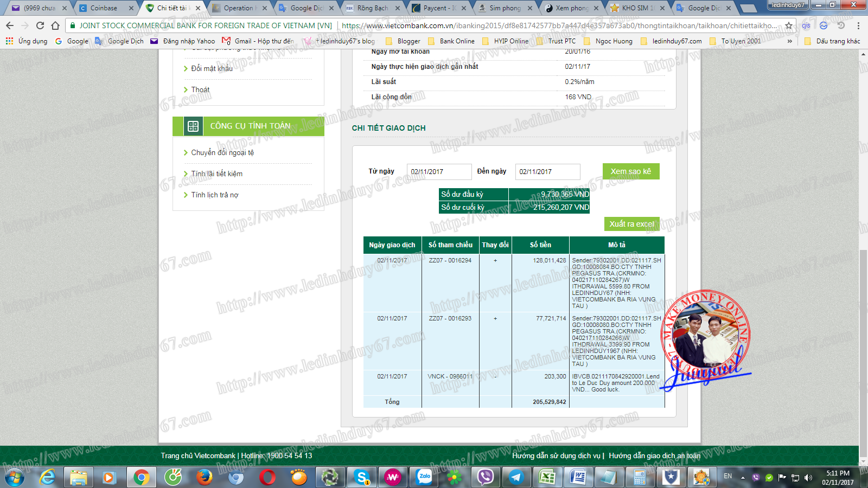Screen dimensions: 868x488
Task: Close the Chi tiết tài khoản tab
Action: pos(198,8)
